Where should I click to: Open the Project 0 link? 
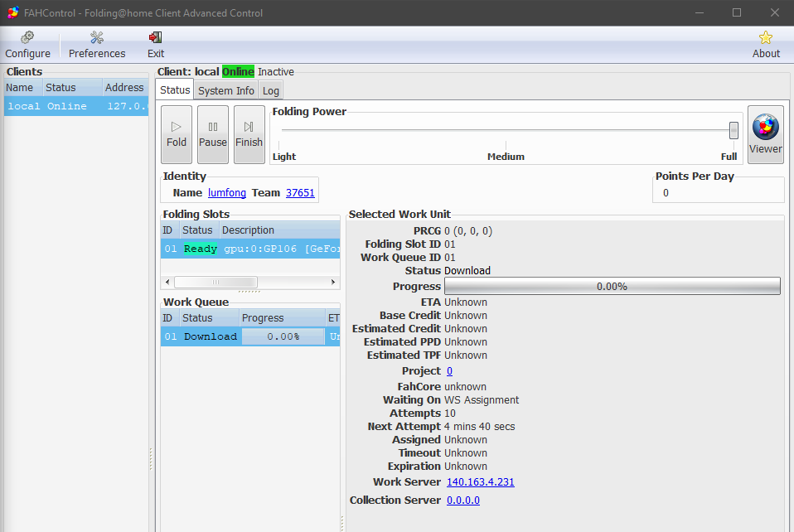pyautogui.click(x=449, y=371)
